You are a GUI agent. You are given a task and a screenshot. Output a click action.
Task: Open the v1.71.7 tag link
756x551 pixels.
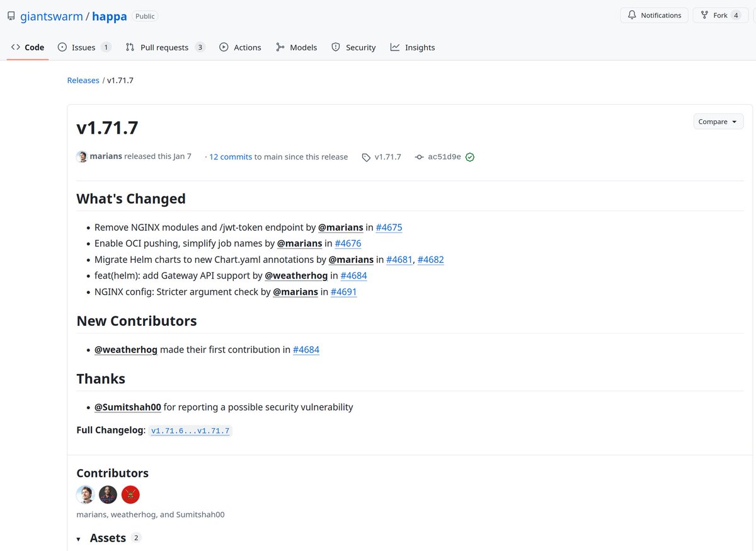pyautogui.click(x=387, y=157)
